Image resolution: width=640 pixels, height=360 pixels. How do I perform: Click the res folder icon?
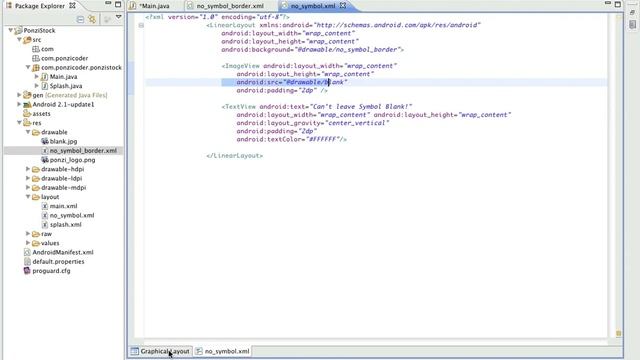[27, 123]
